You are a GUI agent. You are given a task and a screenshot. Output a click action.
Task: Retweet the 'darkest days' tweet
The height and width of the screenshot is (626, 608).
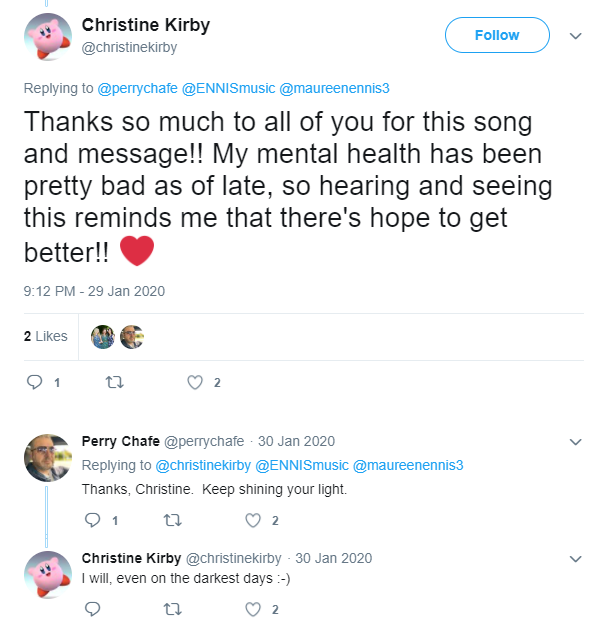click(173, 609)
